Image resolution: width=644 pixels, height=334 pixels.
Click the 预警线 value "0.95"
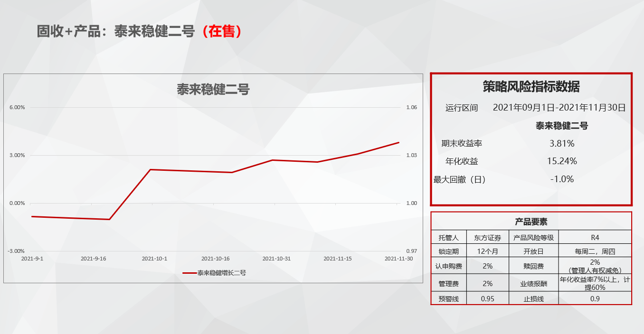tap(487, 298)
